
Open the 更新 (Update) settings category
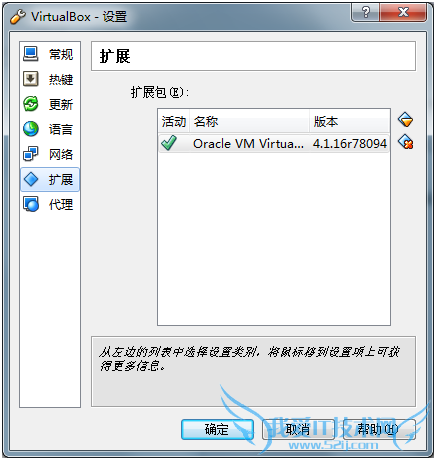click(x=50, y=104)
